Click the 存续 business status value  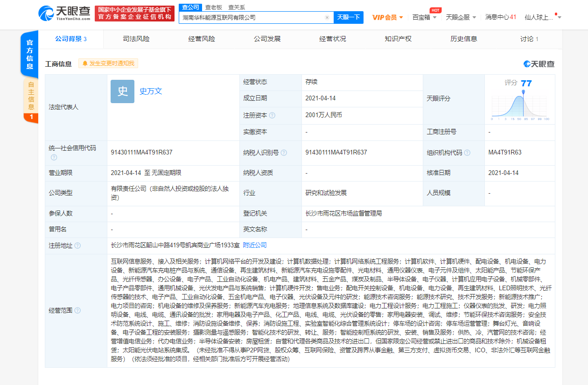(311, 82)
